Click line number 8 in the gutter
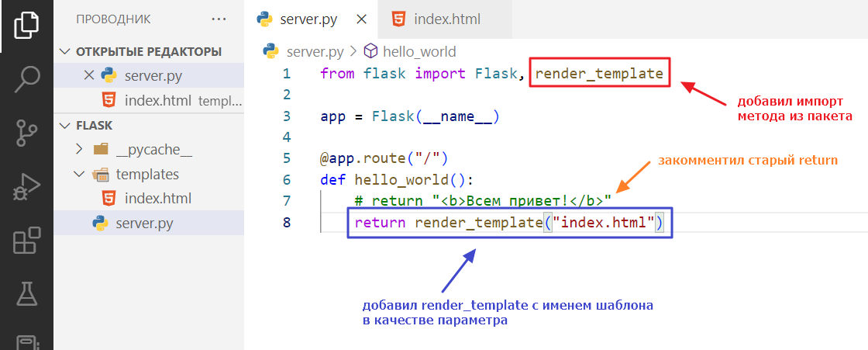Viewport: 868px width, 350px height. pos(286,223)
